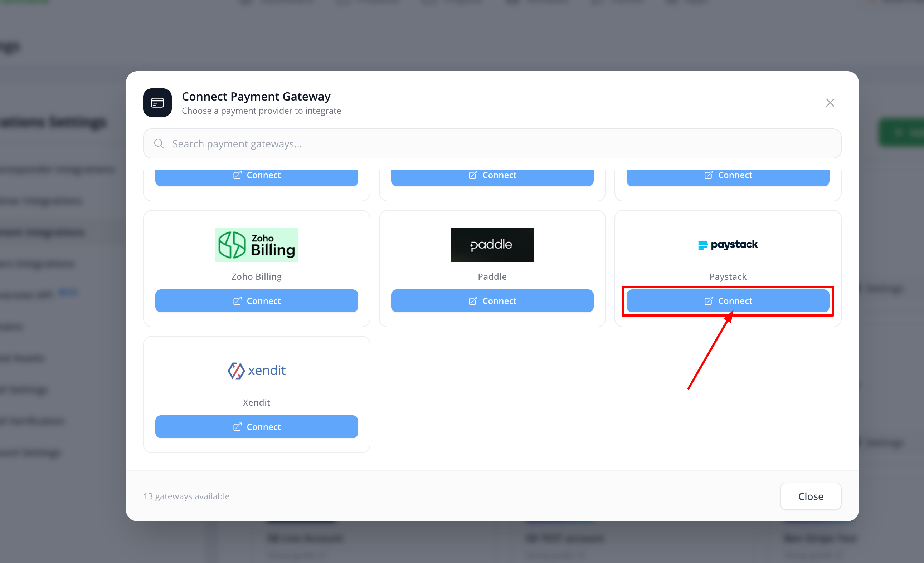Click the Zoho Billing name label
Image resolution: width=924 pixels, height=563 pixels.
tap(257, 276)
